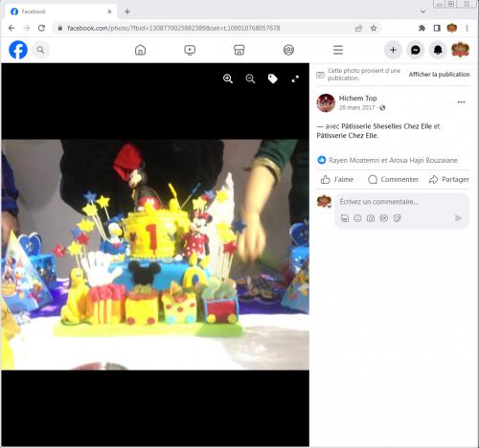View site information lock icon
479x448 pixels.
[60, 28]
